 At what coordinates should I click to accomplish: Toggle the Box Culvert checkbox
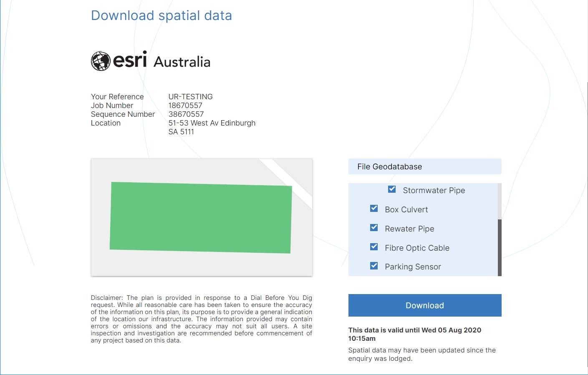374,209
